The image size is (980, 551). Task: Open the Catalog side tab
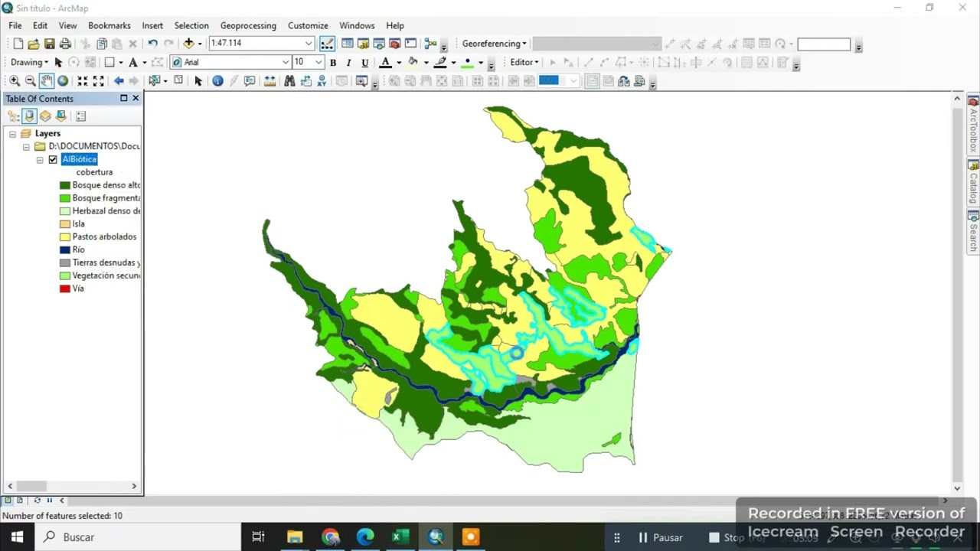coord(973,182)
